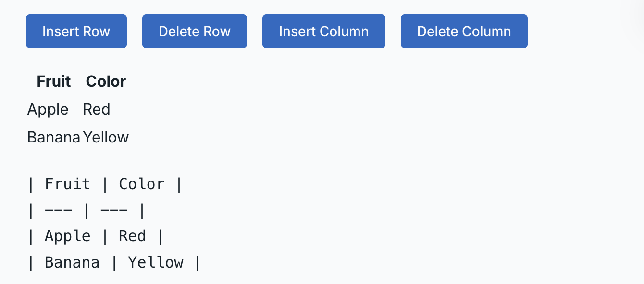Click the trailing pipe of the markdown header line
Screen dimensions: 644x284
(179, 184)
